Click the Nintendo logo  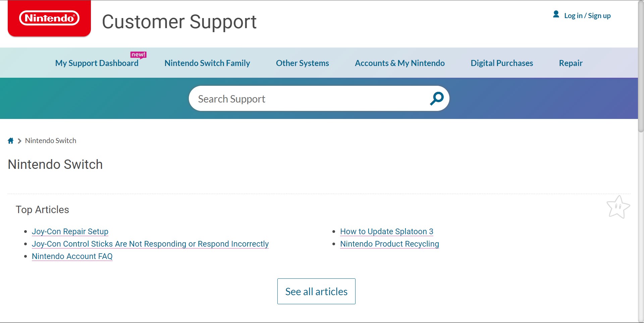[49, 18]
